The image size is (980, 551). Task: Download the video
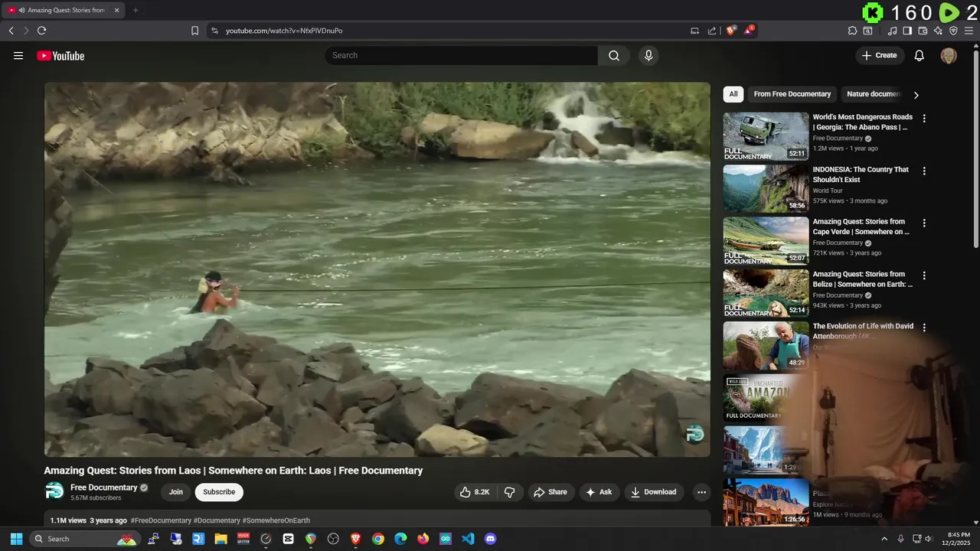point(653,492)
